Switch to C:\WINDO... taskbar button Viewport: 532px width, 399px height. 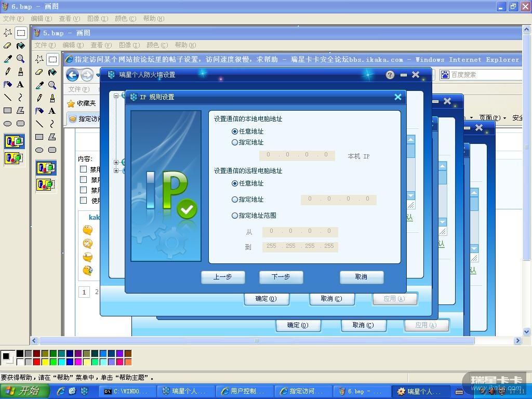click(128, 392)
